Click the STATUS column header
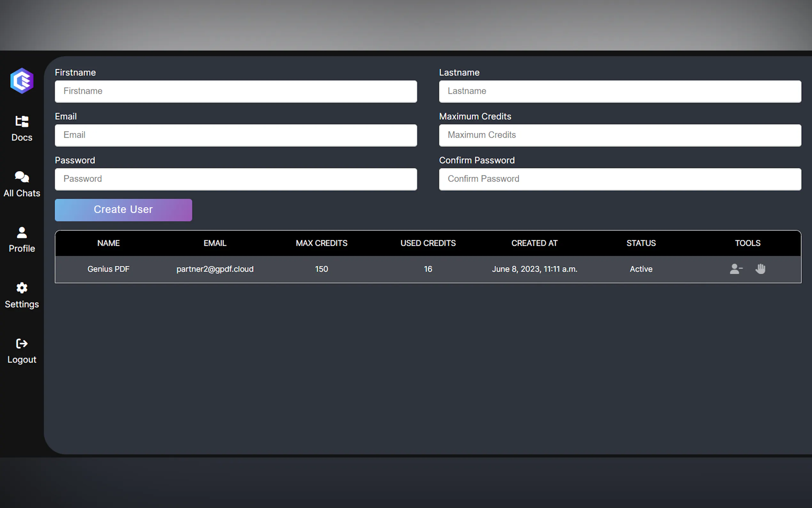 point(641,243)
